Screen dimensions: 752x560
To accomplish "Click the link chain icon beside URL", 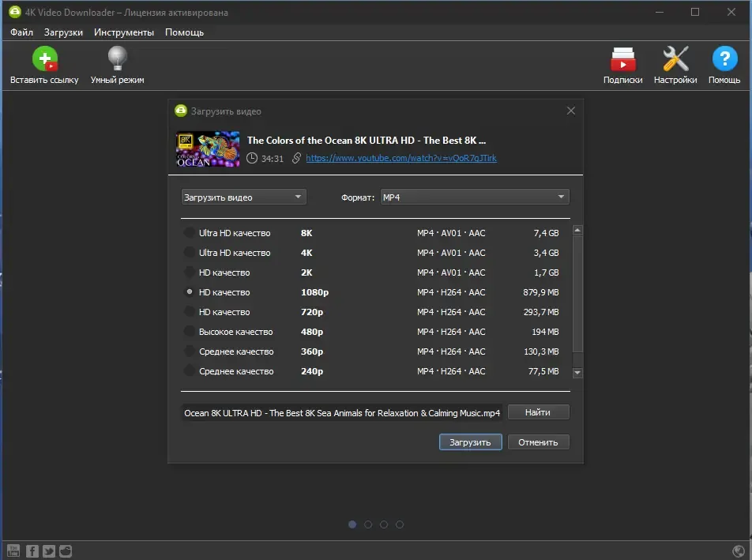I will pos(296,158).
